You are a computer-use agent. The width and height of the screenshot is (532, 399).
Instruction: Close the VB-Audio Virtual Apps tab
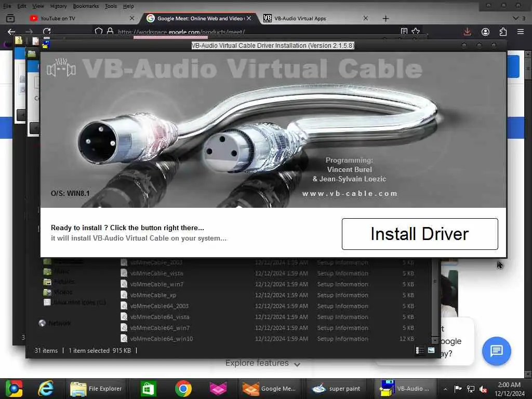366,18
